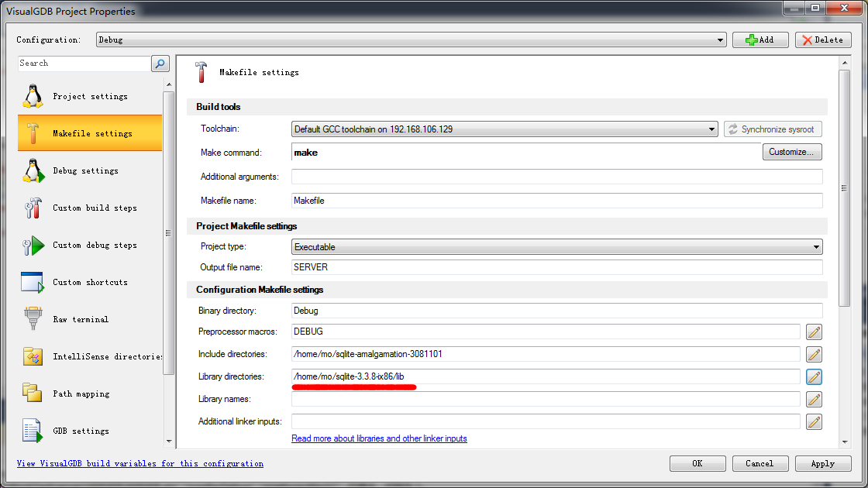Select GDB settings in sidebar
The height and width of the screenshot is (488, 868).
click(90, 431)
